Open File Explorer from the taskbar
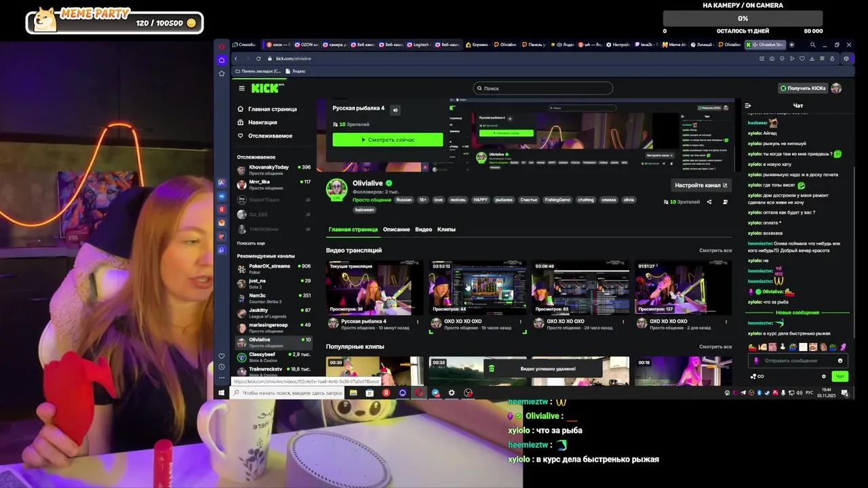The image size is (868, 488). [353, 392]
